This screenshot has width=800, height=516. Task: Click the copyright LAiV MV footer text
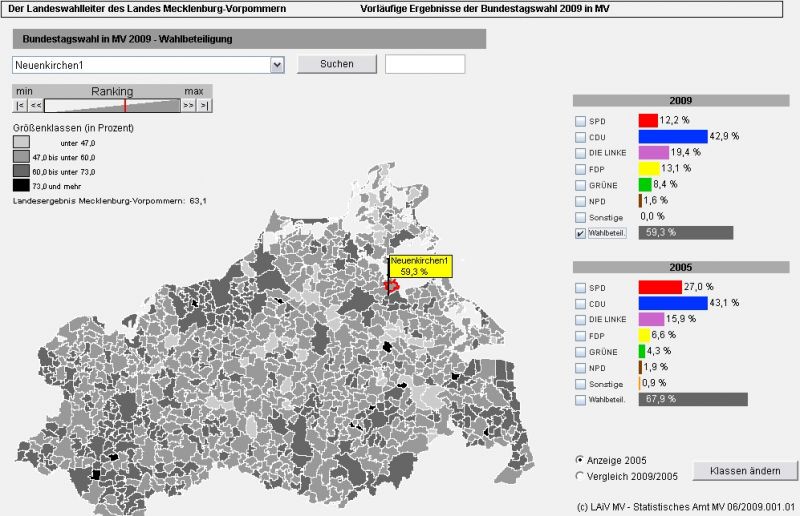point(686,507)
